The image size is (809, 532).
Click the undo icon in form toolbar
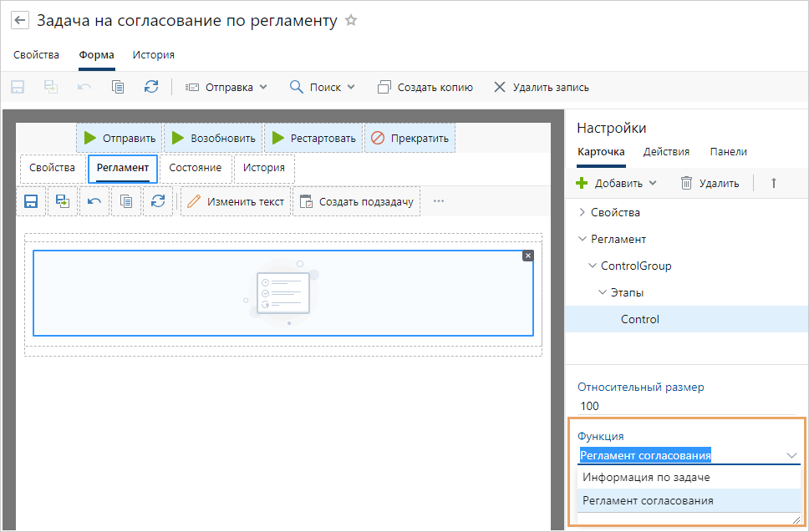(x=94, y=201)
